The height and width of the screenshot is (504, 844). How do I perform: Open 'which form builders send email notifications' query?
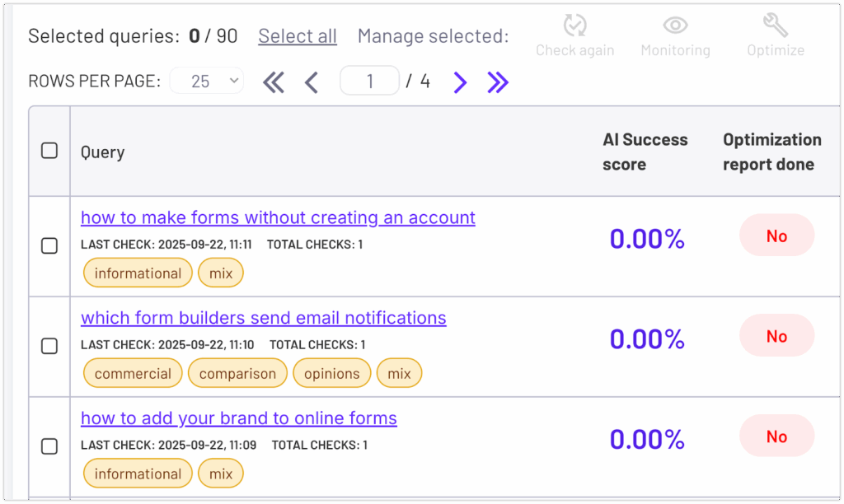point(264,318)
